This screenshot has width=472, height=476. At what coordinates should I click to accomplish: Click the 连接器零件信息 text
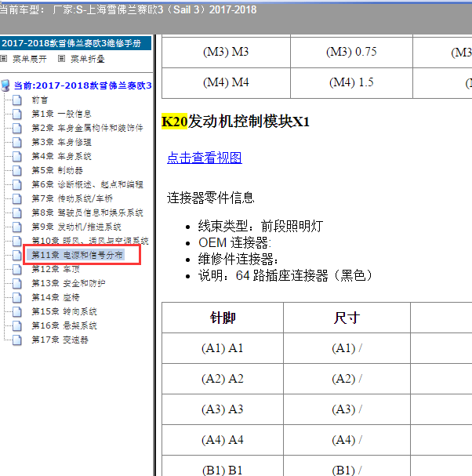(210, 198)
